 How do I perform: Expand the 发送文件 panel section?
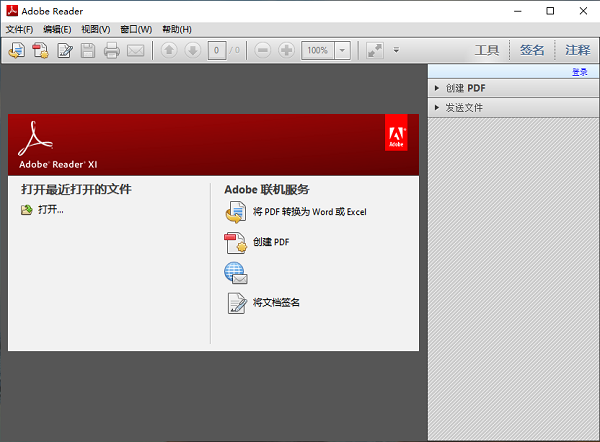coord(464,107)
